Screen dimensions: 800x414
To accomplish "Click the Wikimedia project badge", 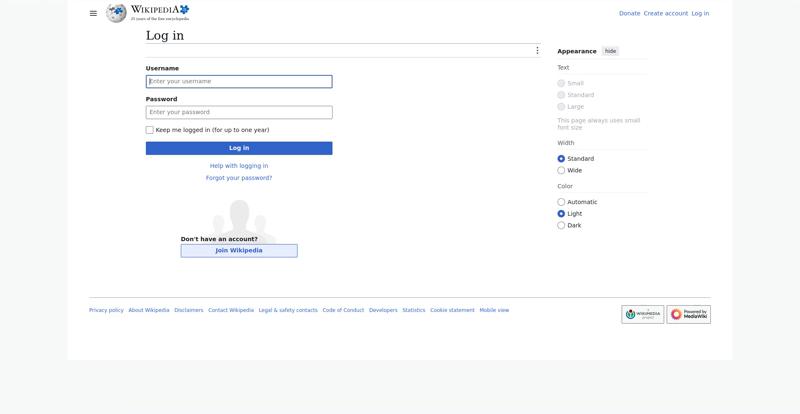I will point(642,314).
